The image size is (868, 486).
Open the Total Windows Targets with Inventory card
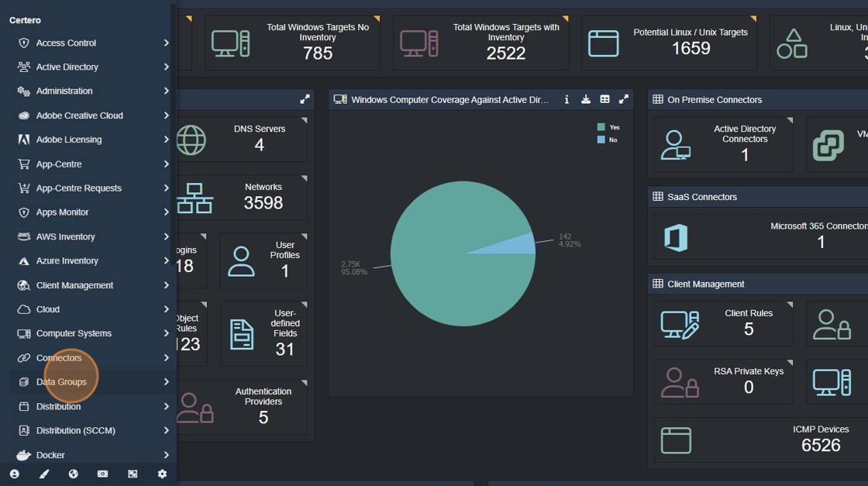coord(480,43)
